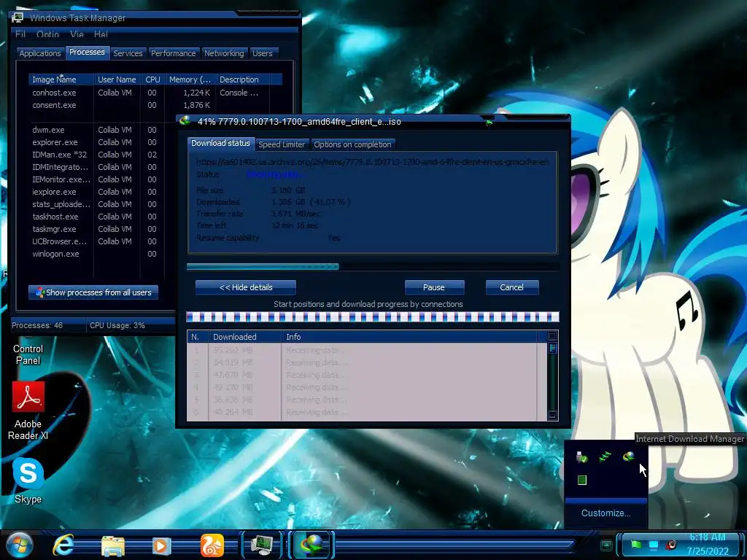747x560 pixels.
Task: Click the green CPU meter tray icon
Action: 581,480
